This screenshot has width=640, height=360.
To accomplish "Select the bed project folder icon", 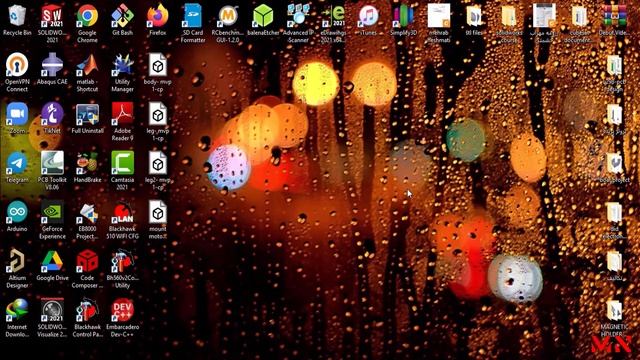I will (x=614, y=163).
